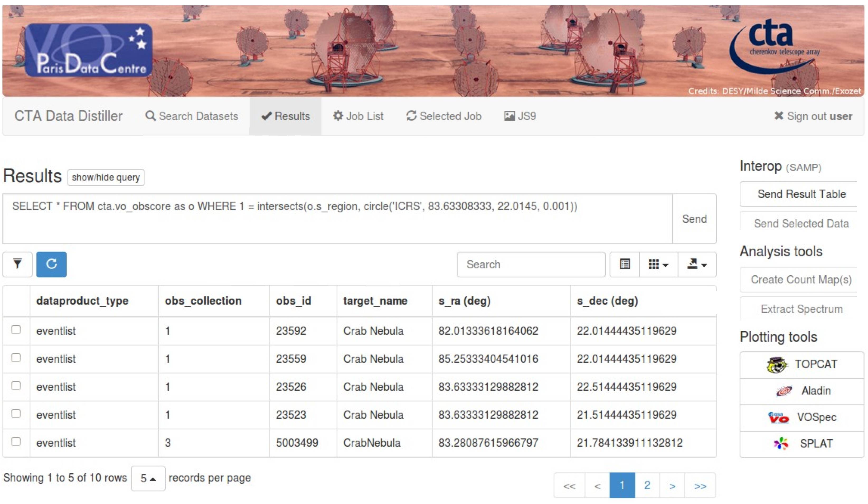Screen dimensions: 868x504
Task: Open the filter funnel icon button
Action: (18, 264)
